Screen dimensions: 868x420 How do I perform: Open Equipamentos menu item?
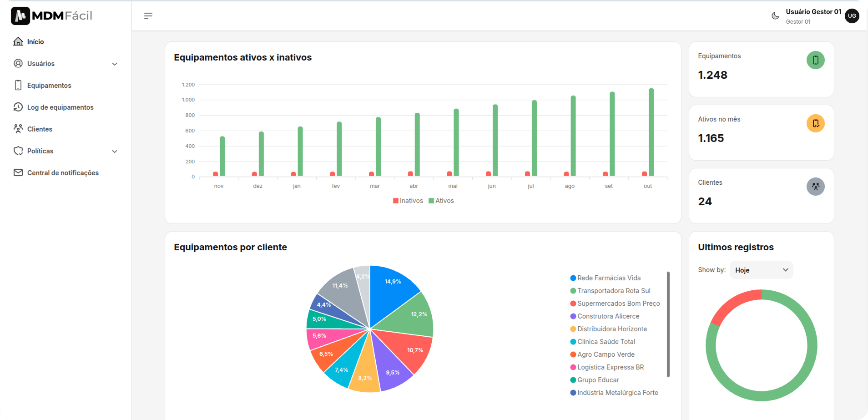click(x=49, y=85)
